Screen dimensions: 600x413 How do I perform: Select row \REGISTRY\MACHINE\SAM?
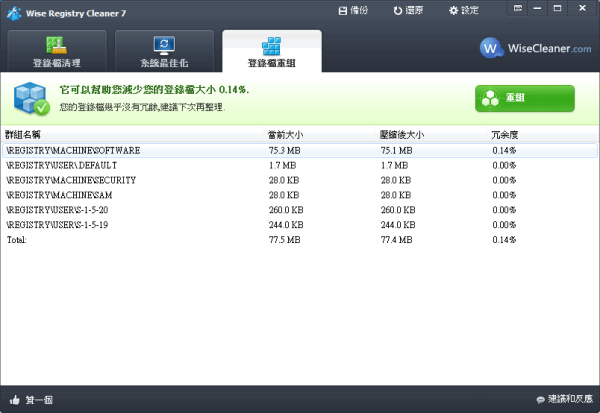300,195
